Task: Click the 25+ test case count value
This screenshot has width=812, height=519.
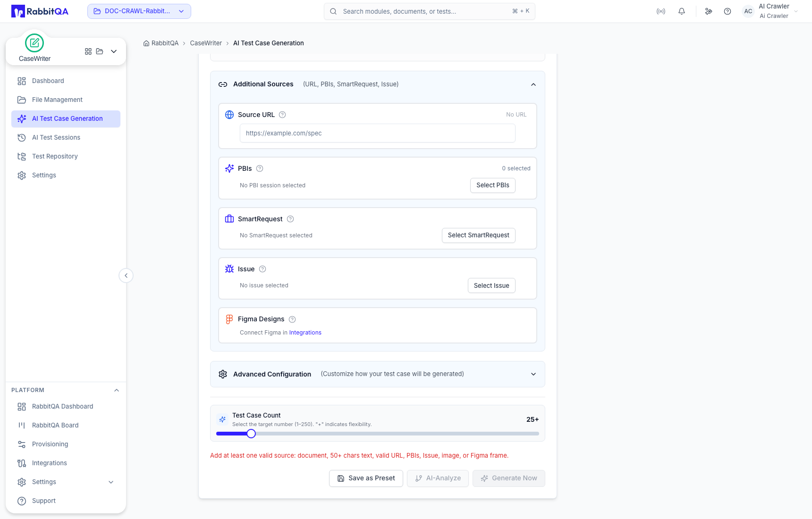Action: tap(533, 419)
